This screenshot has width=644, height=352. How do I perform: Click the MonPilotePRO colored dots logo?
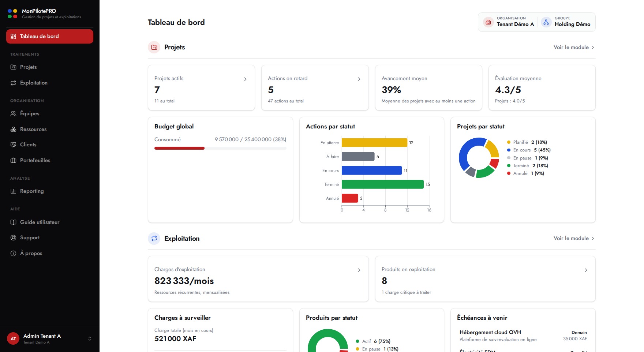(x=12, y=14)
